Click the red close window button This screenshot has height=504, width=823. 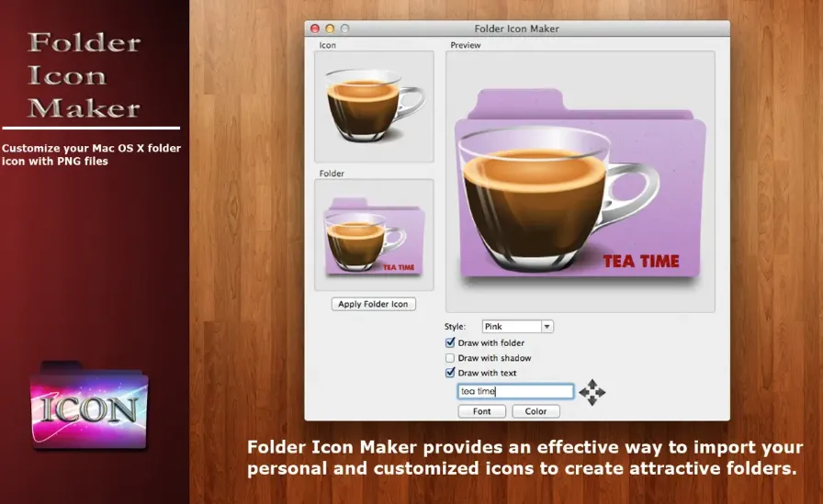pyautogui.click(x=315, y=28)
